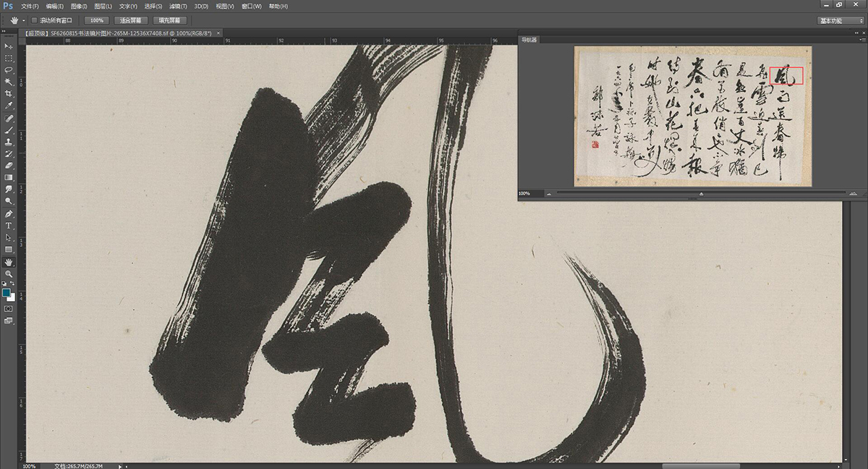Screen dimensions: 868x469
Task: Change the screen mode
Action: 9,321
